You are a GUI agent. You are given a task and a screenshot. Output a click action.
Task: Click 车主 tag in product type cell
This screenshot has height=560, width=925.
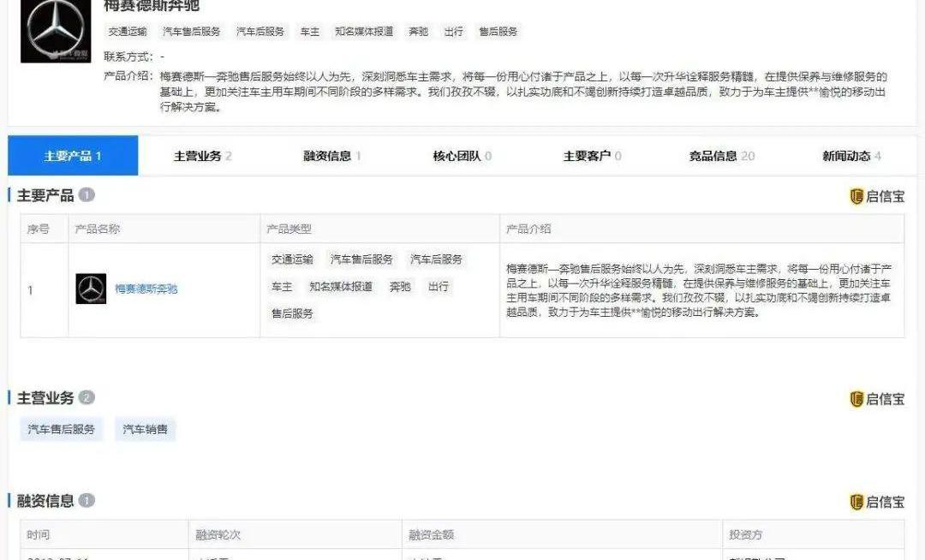[x=282, y=287]
